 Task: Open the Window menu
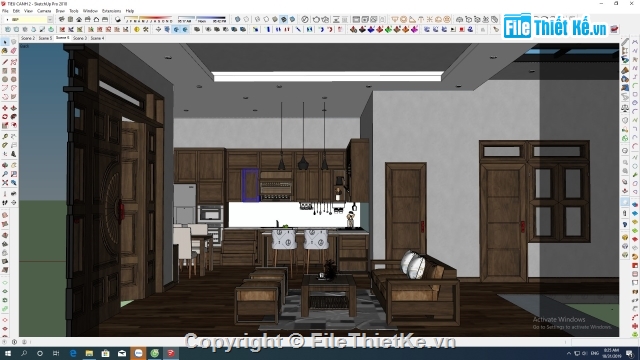(90, 11)
